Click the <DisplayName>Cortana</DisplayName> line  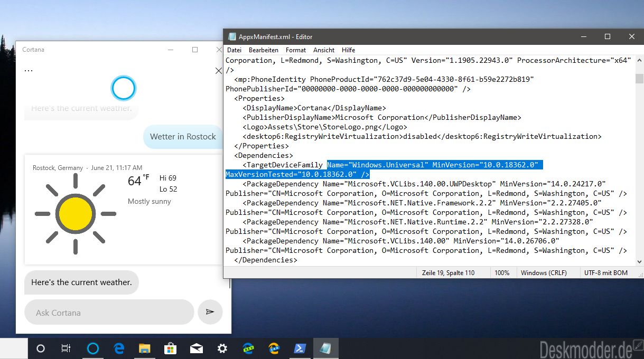pos(314,108)
